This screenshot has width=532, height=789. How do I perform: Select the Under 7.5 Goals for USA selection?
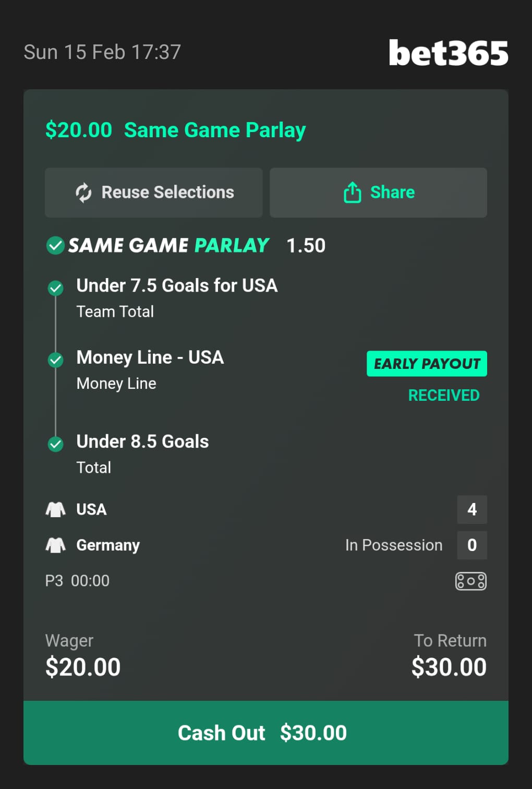177,286
